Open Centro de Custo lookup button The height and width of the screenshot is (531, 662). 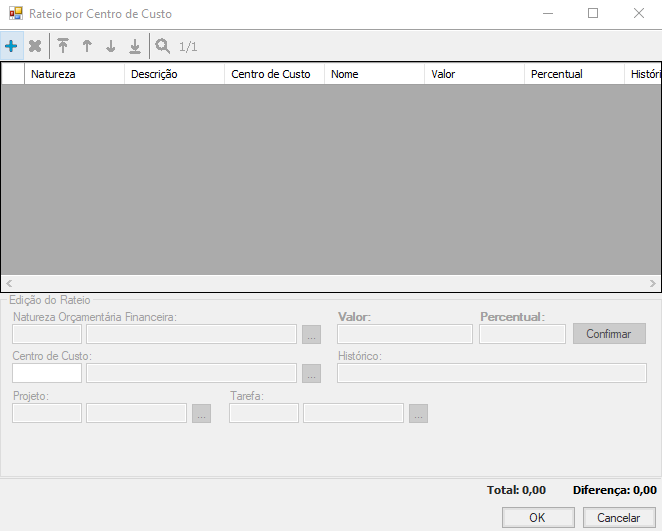(311, 373)
